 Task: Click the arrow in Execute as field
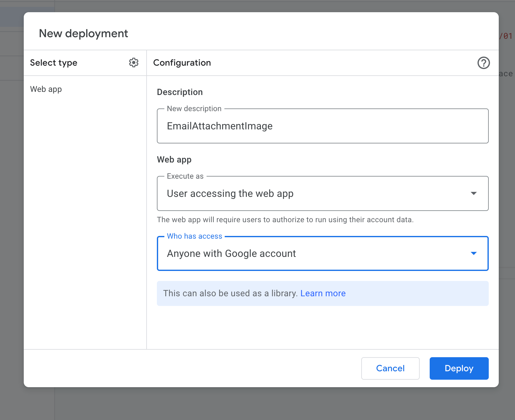(x=473, y=193)
